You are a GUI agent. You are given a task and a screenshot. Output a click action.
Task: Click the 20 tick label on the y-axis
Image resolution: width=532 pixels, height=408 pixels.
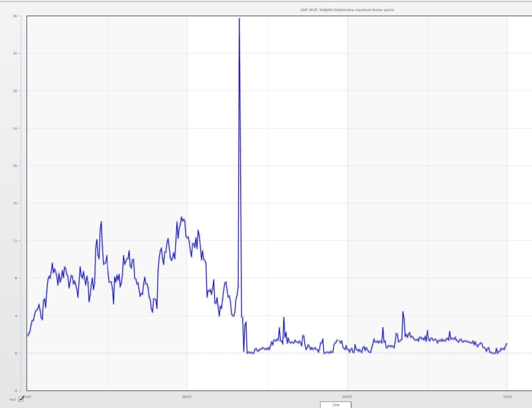point(15,166)
